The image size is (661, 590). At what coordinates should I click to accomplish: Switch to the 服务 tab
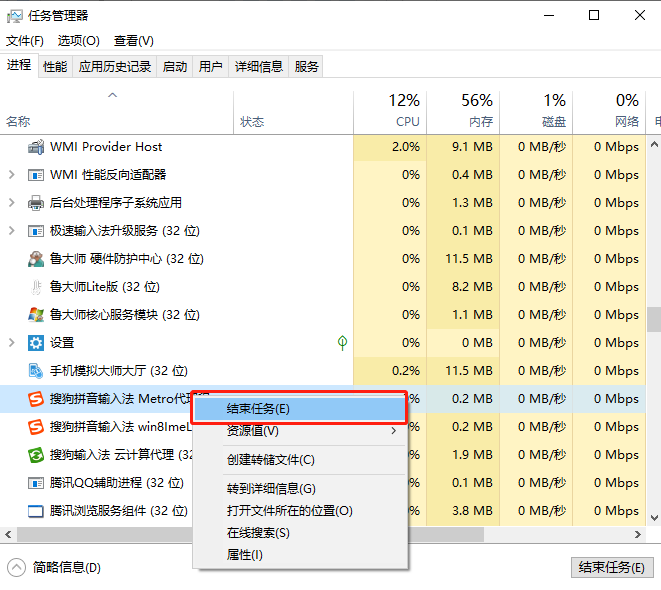coord(306,67)
